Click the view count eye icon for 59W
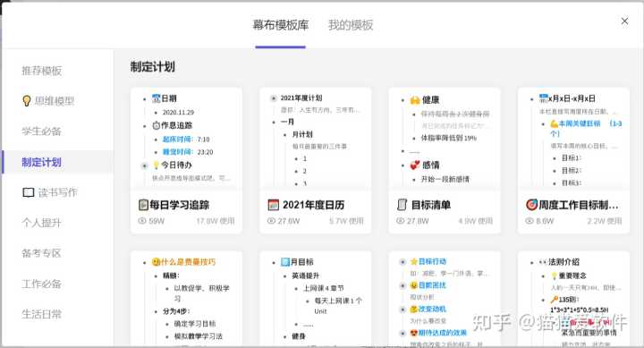 pyautogui.click(x=142, y=221)
